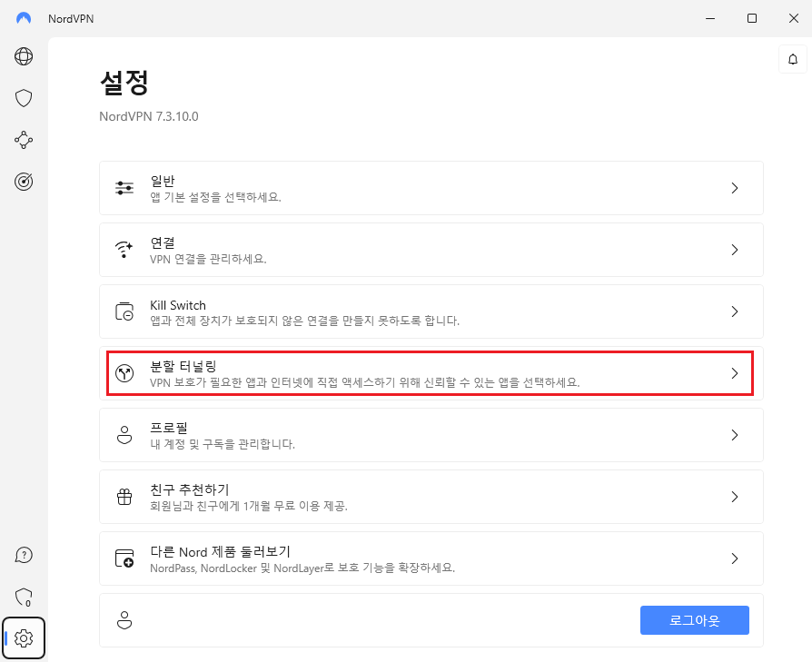Click the Kill Switch icon
The height and width of the screenshot is (662, 812).
[124, 311]
